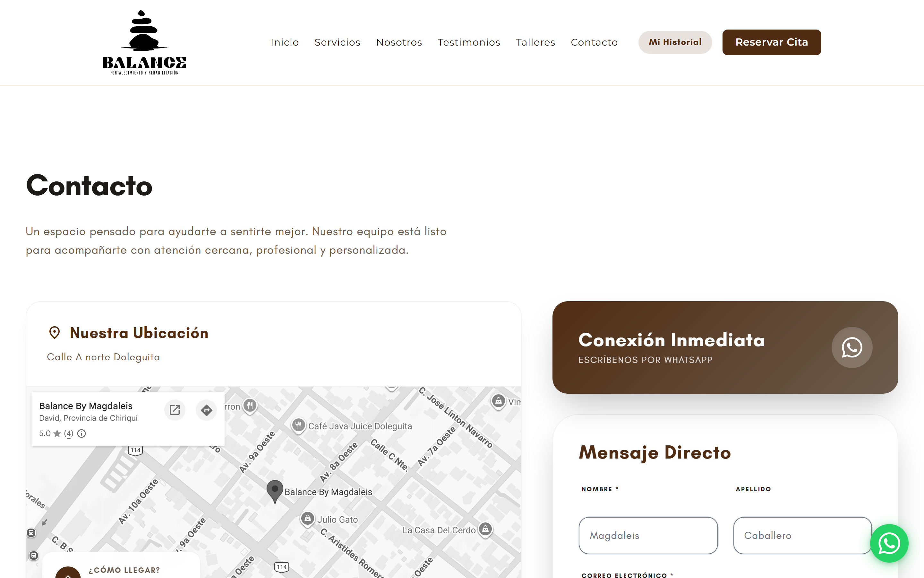924x578 pixels.
Task: Click the 'Café Java Juice Doleguita' map label
Action: 360,426
